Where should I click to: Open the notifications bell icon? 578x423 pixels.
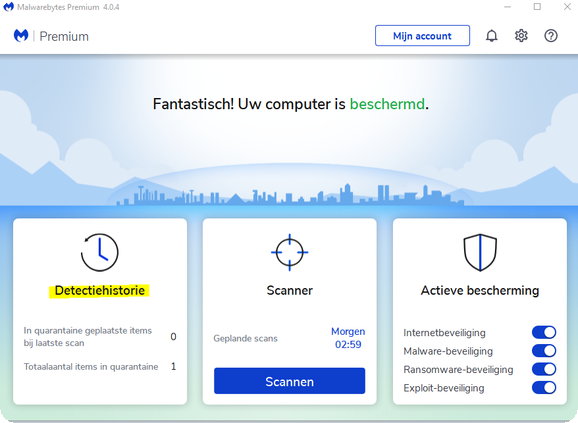coord(491,36)
